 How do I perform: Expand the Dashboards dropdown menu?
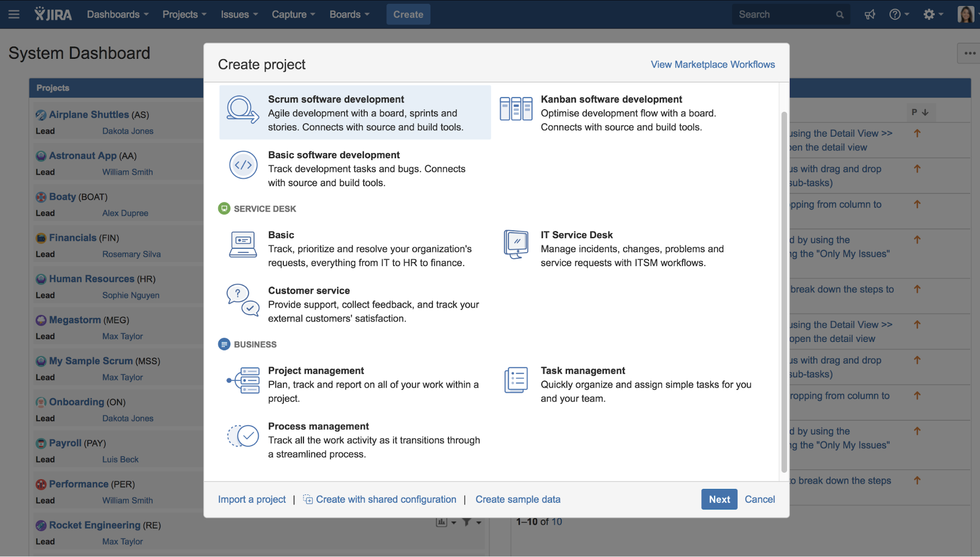pos(118,15)
